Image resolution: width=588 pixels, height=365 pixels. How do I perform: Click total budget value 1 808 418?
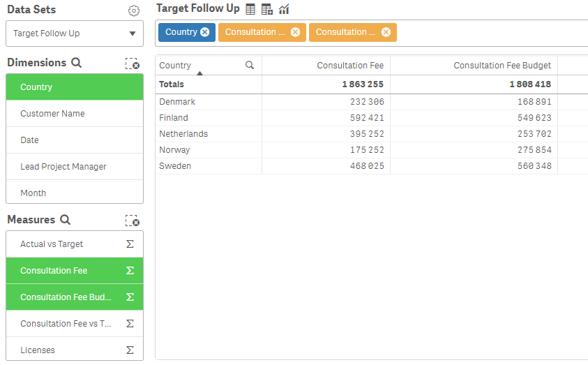530,84
